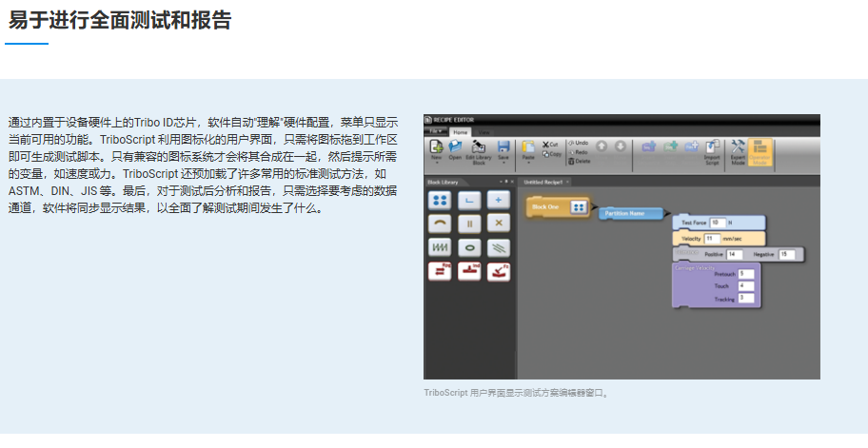Click Delete with trash icon
This screenshot has width=868, height=448.
pyautogui.click(x=580, y=161)
